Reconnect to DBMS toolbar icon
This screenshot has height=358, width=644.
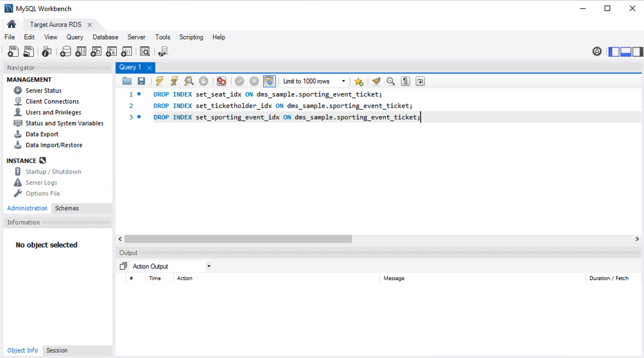tap(163, 51)
